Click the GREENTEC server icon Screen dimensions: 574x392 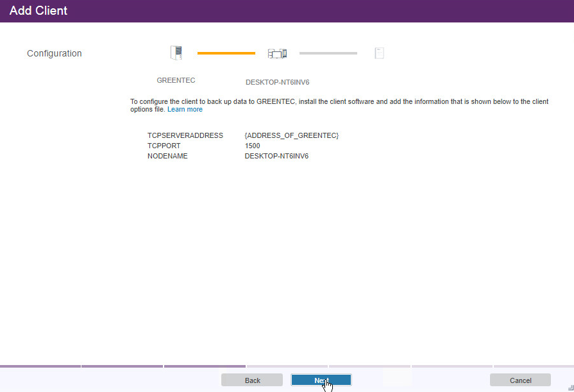pyautogui.click(x=176, y=53)
